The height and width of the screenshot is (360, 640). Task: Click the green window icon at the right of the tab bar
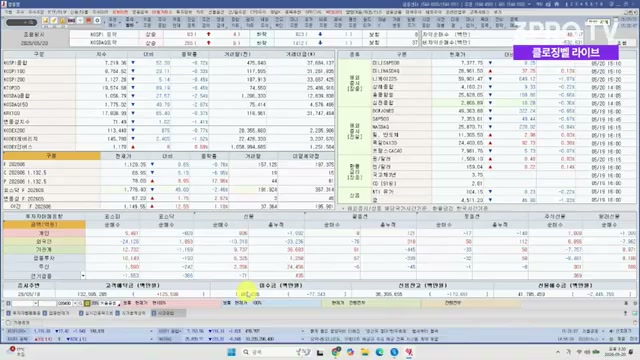click(x=634, y=313)
